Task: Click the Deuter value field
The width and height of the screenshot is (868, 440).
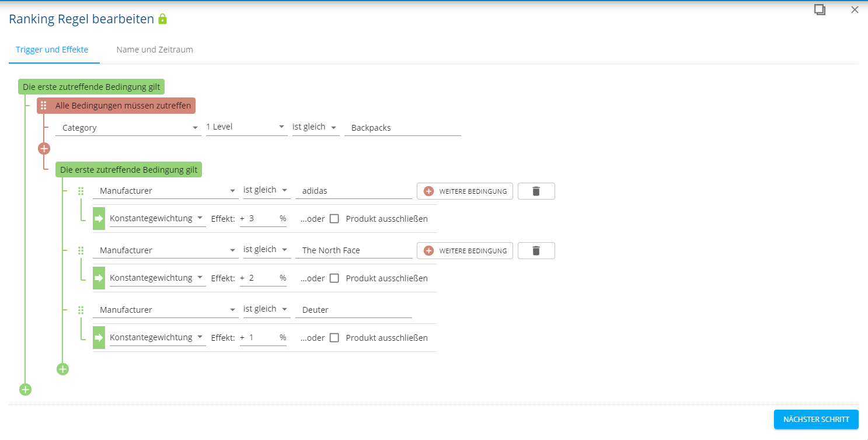Action: pos(354,310)
